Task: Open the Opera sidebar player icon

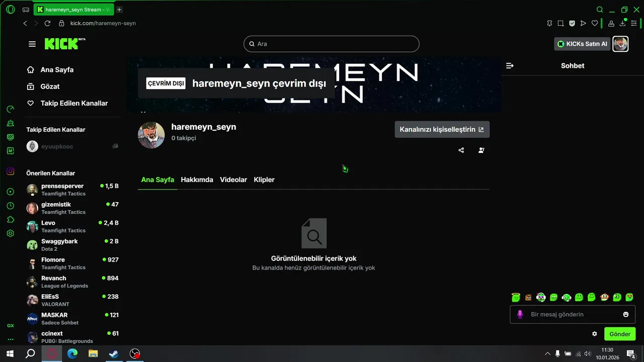Action: [x=10, y=192]
